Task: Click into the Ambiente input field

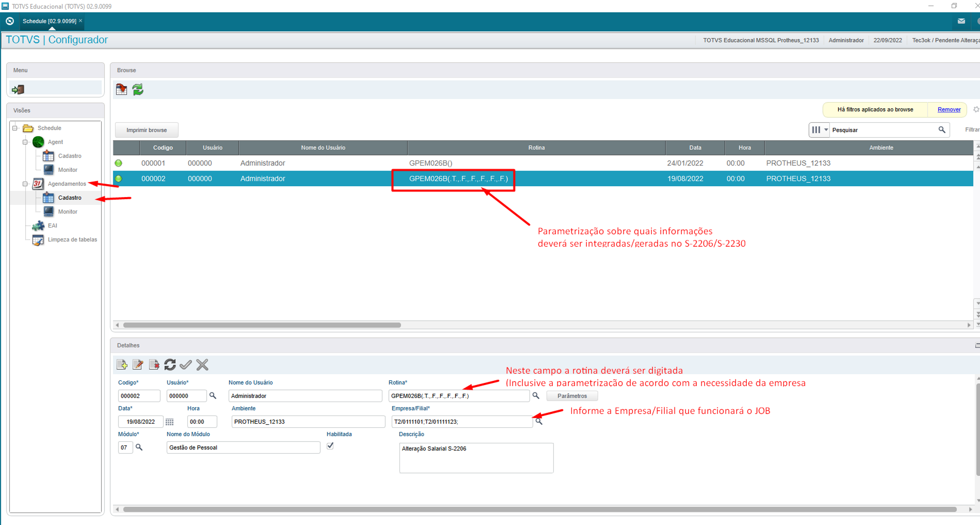Action: click(x=308, y=422)
